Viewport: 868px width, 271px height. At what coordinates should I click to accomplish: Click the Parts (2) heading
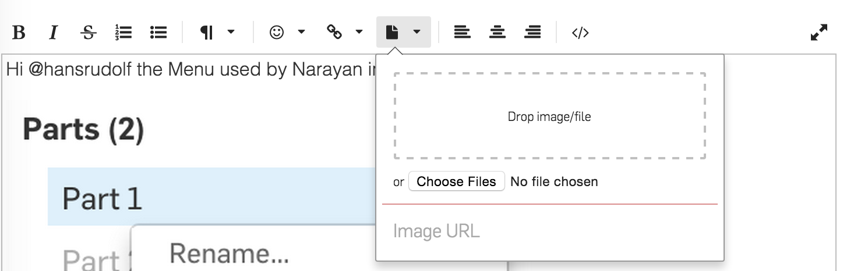(83, 129)
